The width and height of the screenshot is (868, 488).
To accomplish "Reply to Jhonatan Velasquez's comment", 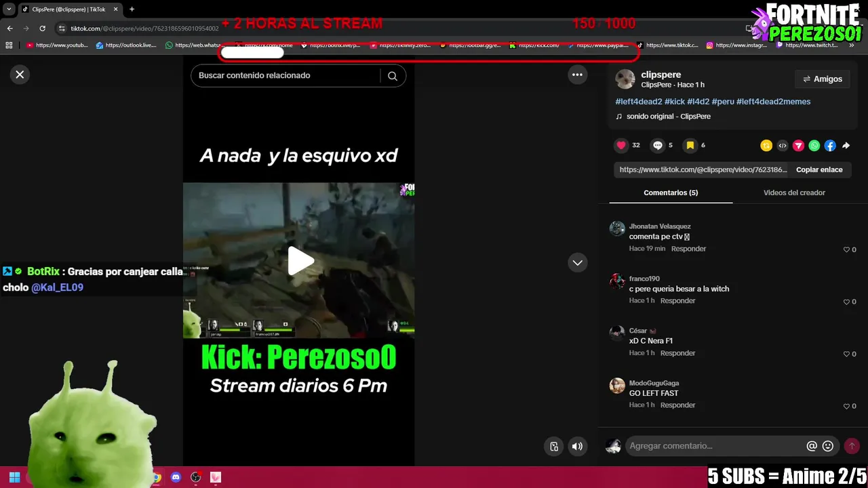I will point(688,249).
